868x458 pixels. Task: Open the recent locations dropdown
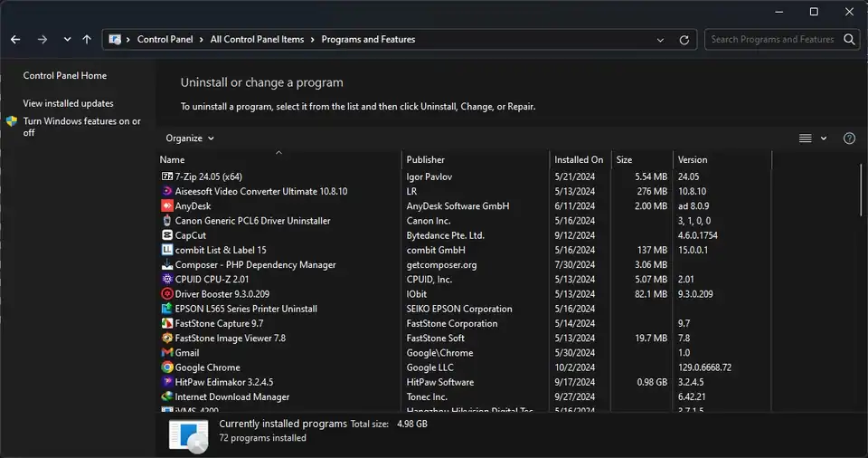tap(67, 39)
